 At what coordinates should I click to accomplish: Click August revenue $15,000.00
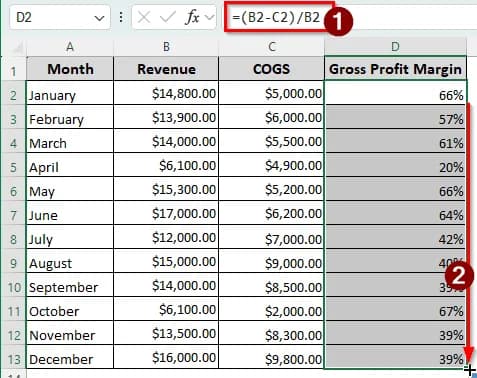tap(166, 261)
